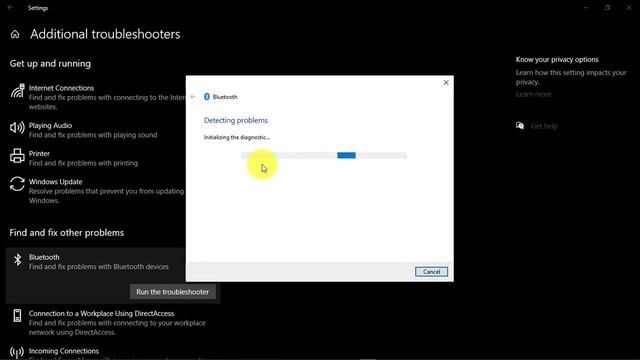Image resolution: width=640 pixels, height=360 pixels.
Task: Close the Bluetooth troubleshooter dialog
Action: click(446, 82)
